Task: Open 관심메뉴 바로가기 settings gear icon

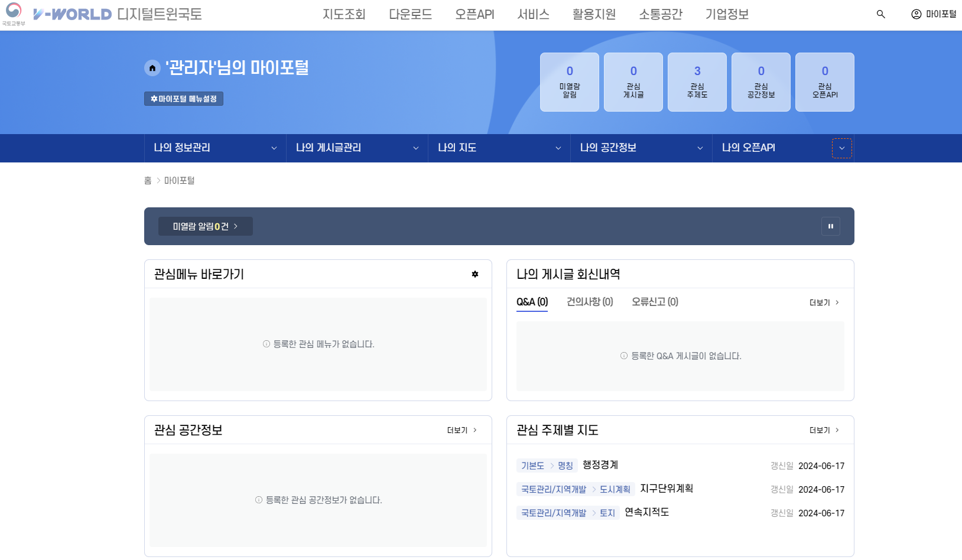Action: click(475, 274)
